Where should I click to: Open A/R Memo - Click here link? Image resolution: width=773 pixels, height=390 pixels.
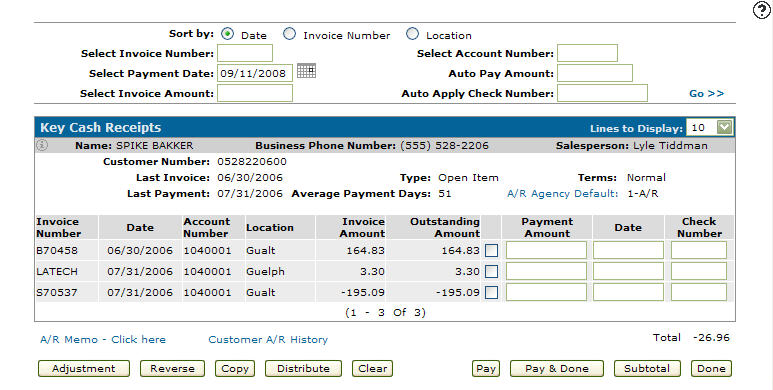point(103,340)
